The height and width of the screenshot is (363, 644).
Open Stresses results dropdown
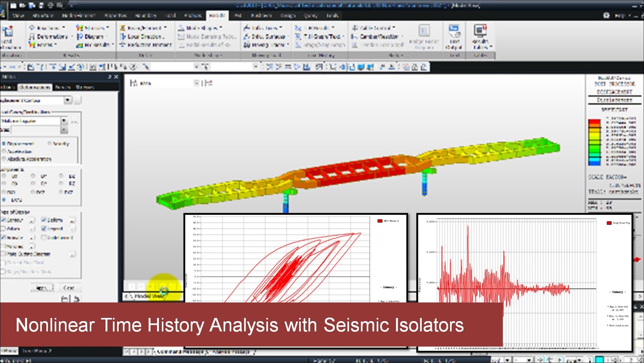[93, 28]
